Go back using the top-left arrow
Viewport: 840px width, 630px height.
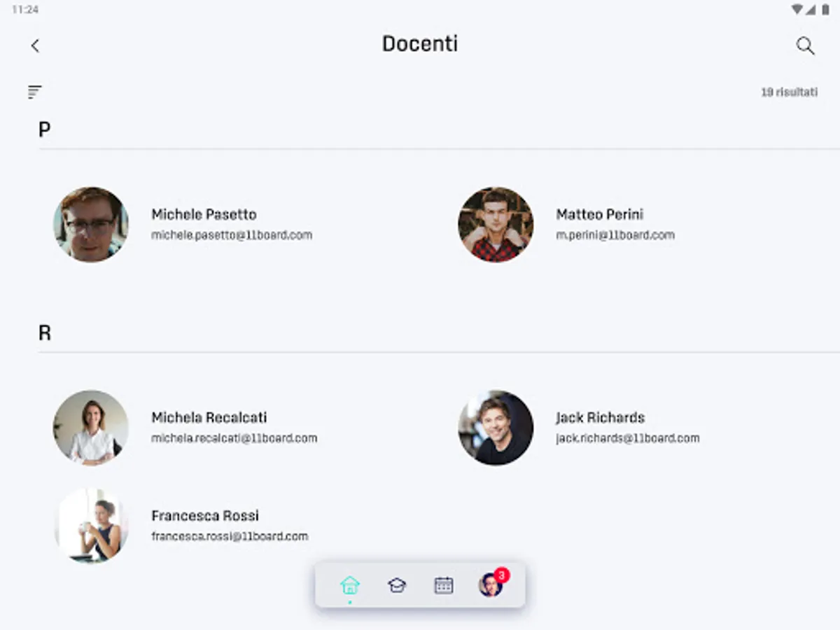[x=35, y=46]
